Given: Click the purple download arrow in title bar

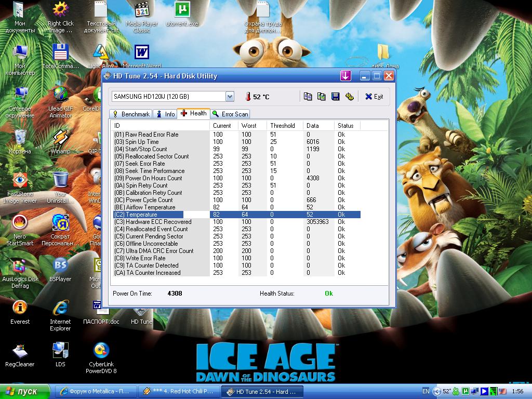Looking at the screenshot, I should coord(345,76).
